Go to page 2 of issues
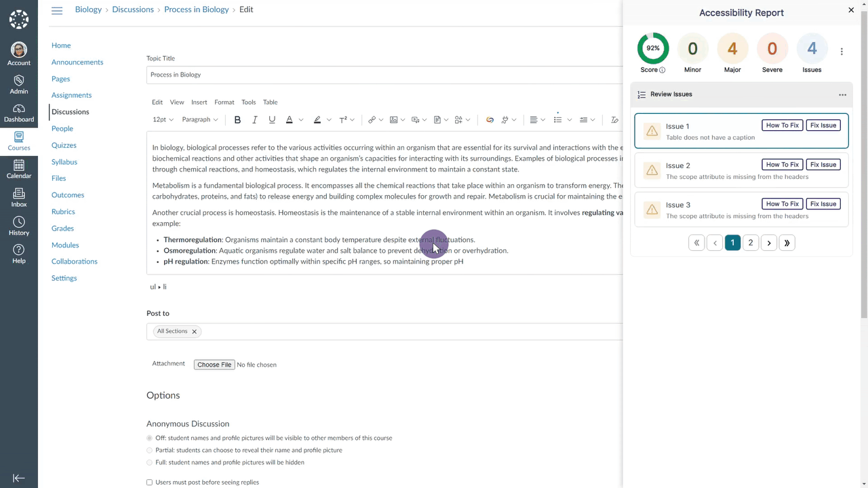The image size is (868, 488). coord(751,243)
